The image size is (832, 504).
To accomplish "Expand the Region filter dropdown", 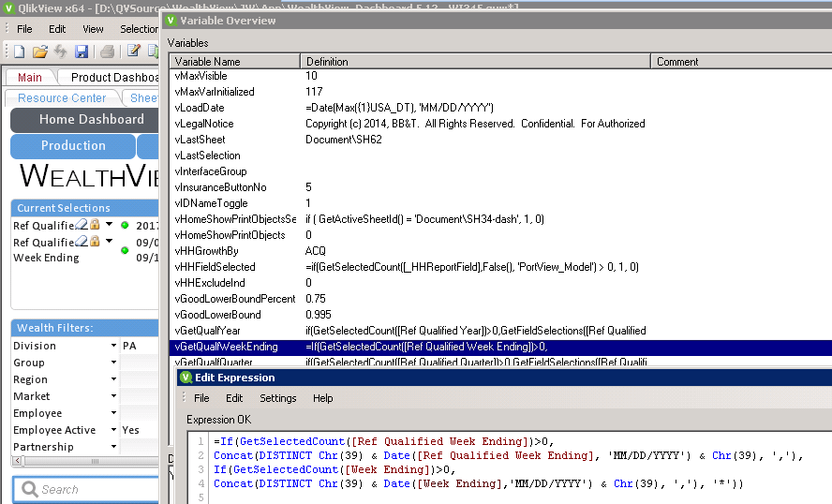I will pyautogui.click(x=112, y=379).
